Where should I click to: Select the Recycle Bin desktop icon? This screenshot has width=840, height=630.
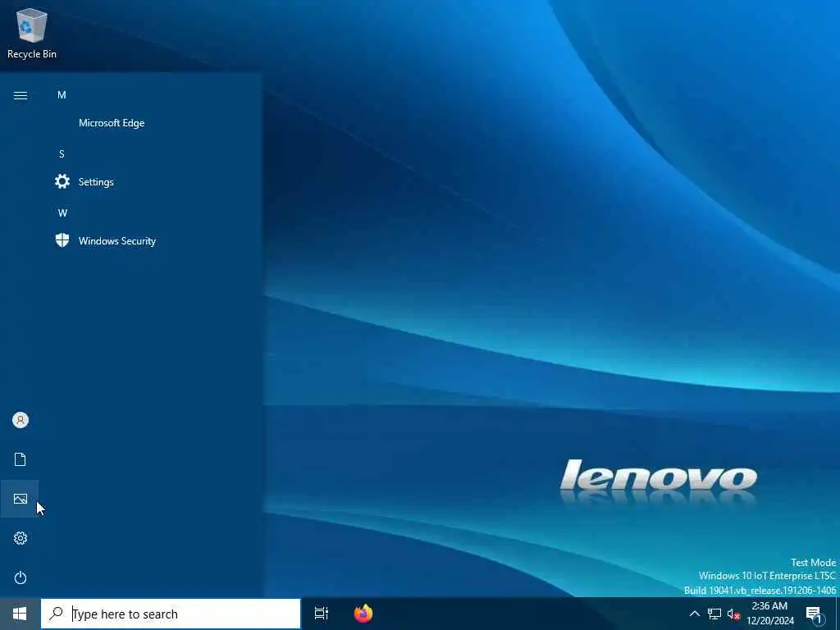pos(32,33)
